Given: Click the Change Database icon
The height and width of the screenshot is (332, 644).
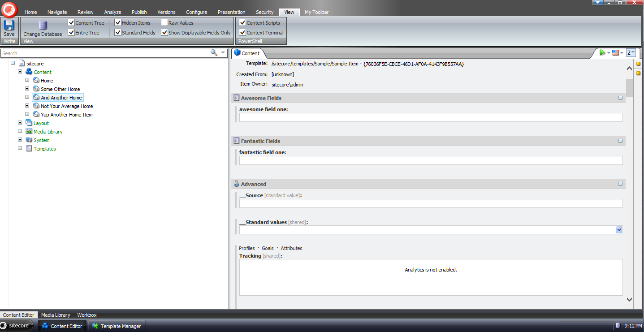Looking at the screenshot, I should click(x=43, y=25).
